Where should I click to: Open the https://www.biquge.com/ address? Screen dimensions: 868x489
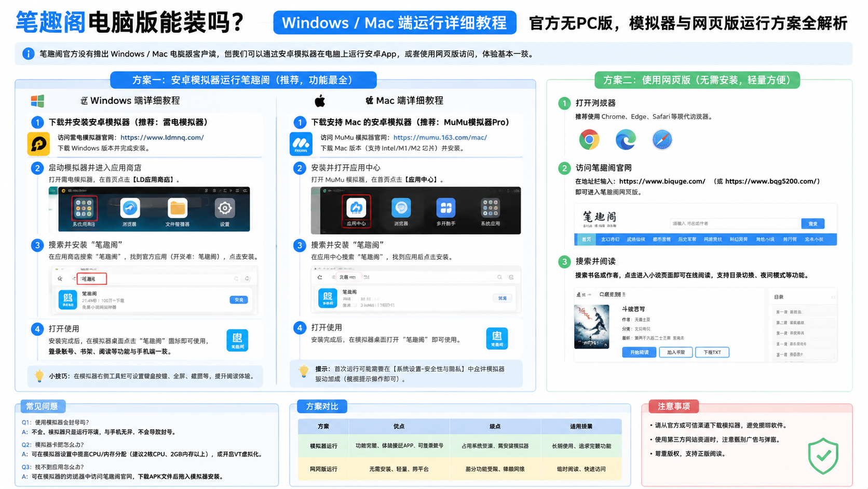662,181
